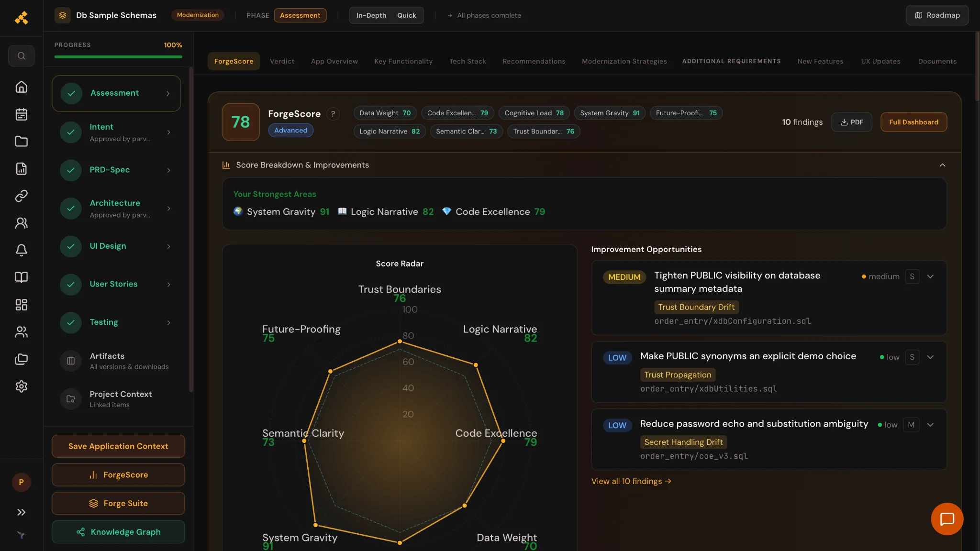
Task: Open the calendar icon in sidebar
Action: click(x=21, y=114)
